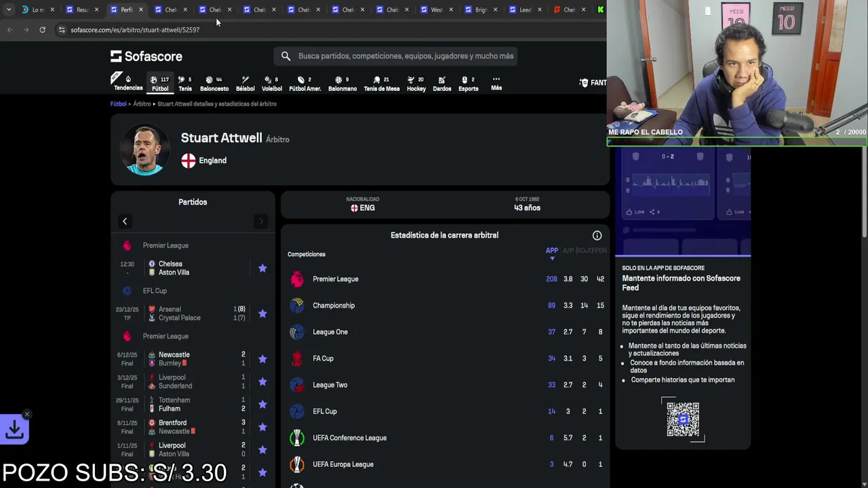Open the Championship statistics row
This screenshot has height=488, width=868.
point(446,306)
